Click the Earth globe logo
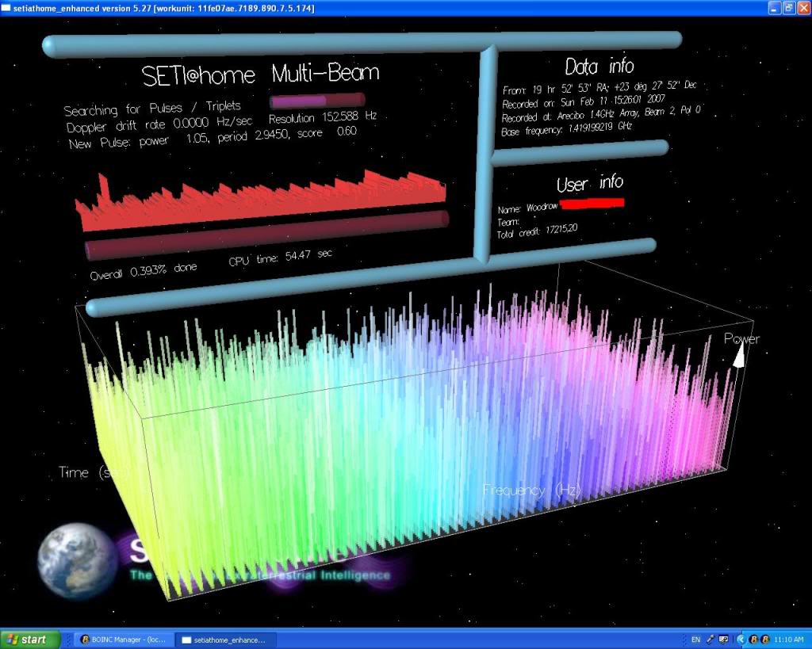Viewport: 812px width, 649px height. pos(78,560)
